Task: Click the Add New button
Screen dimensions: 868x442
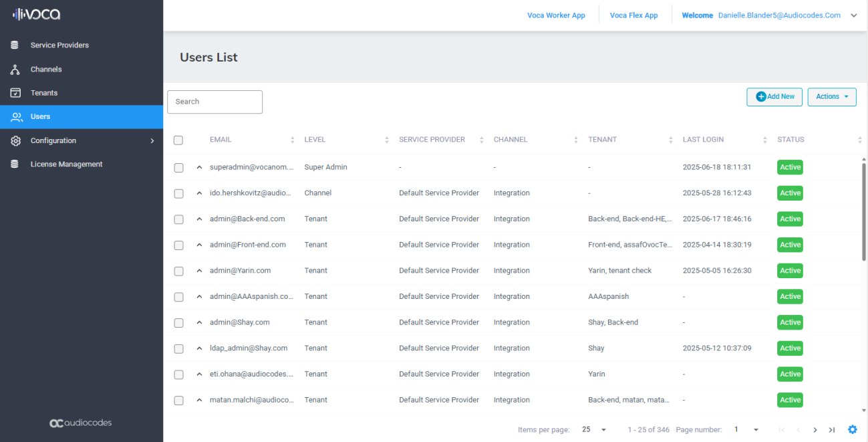Action: pos(774,97)
